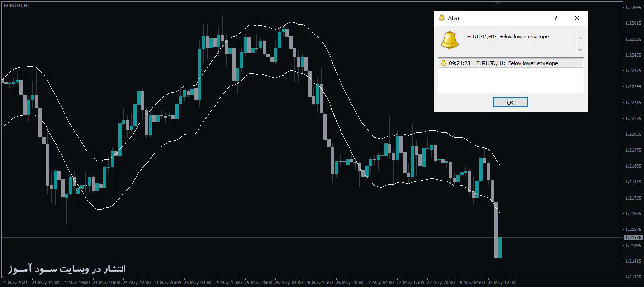Click the empty area of the alert list below the entry
This screenshot has height=287, width=644.
coord(511,80)
